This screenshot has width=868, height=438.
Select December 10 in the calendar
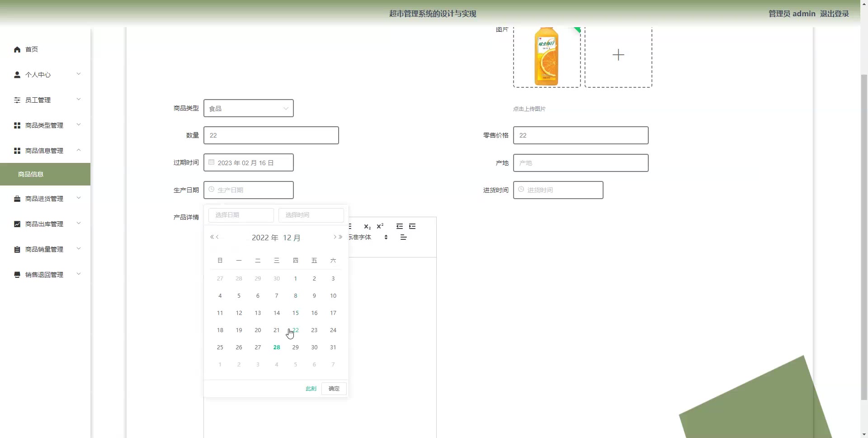tap(333, 296)
